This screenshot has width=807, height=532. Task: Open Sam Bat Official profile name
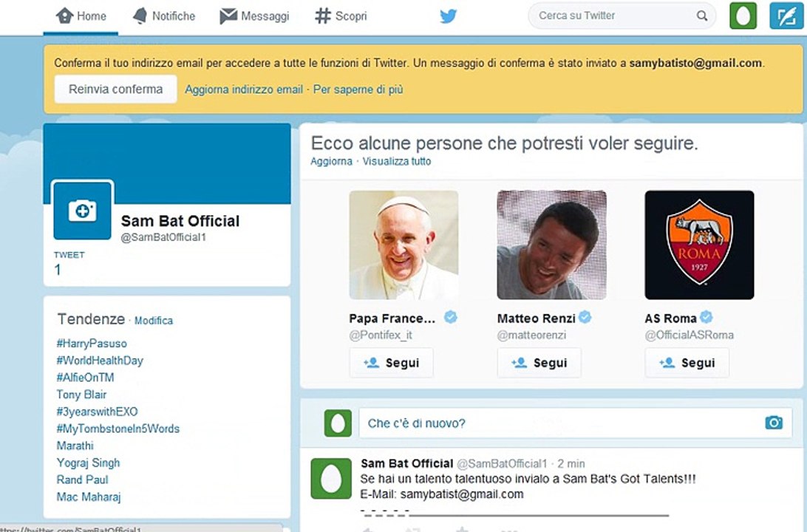pyautogui.click(x=180, y=221)
